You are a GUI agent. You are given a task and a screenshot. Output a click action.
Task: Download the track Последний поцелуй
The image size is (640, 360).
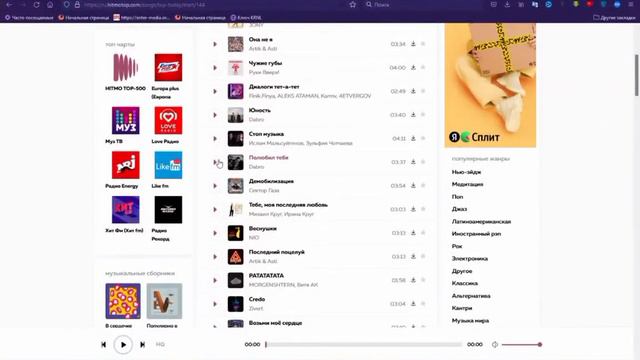point(413,256)
